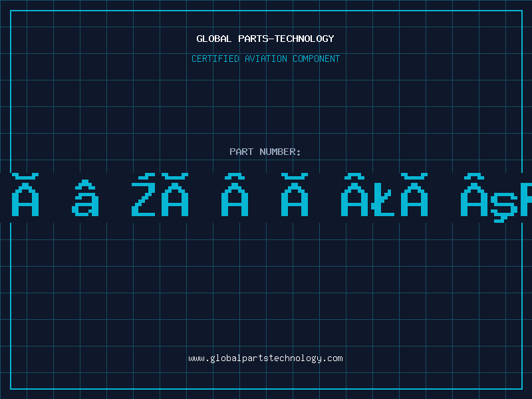Click the GLOBAL PARTS-TECHNOLOGY heading
Viewport: 532px width, 399px height.
(x=265, y=39)
